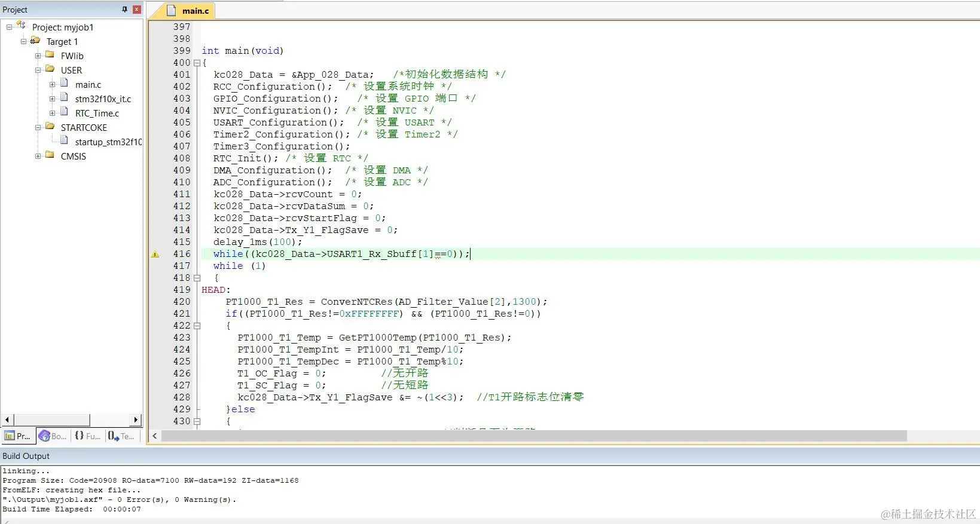This screenshot has height=524, width=980.
Task: Click the main.c file icon in tree
Action: (x=64, y=84)
